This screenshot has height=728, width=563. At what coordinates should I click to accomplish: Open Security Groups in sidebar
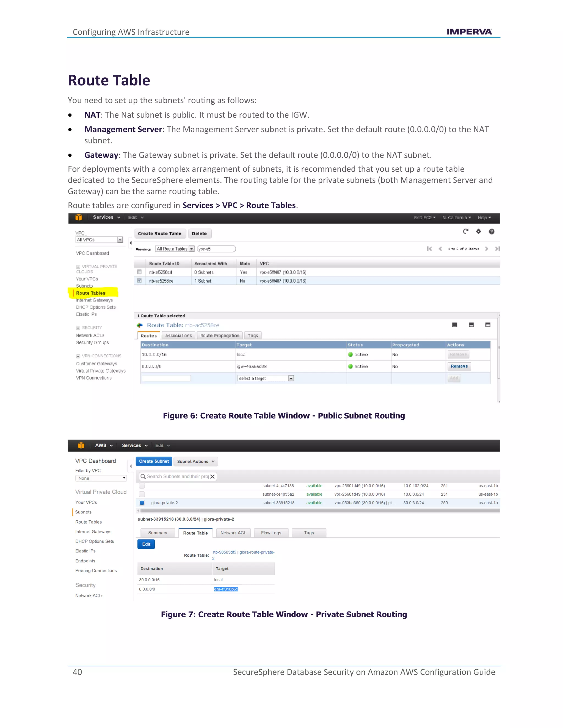[x=92, y=343]
